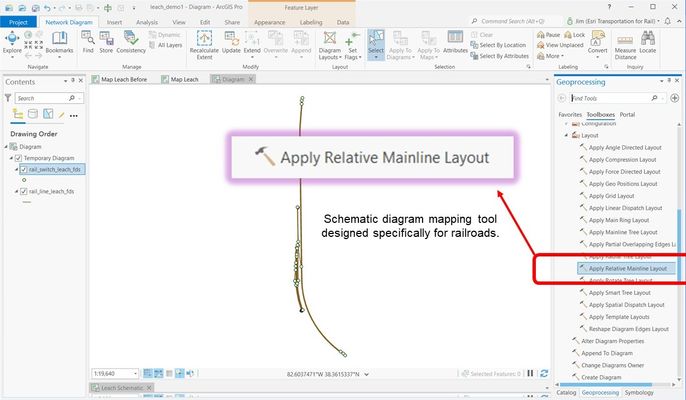Toggle All Layers option
This screenshot has height=400, width=686.
[x=165, y=45]
